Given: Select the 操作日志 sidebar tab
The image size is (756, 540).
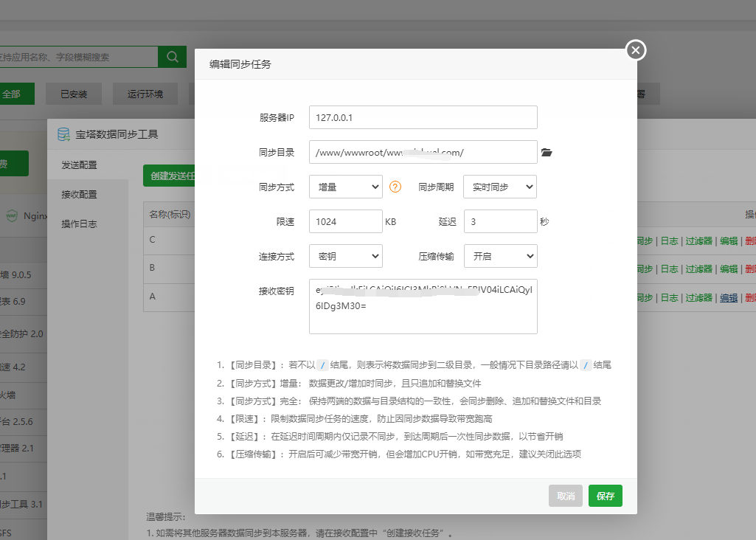Looking at the screenshot, I should pyautogui.click(x=79, y=224).
